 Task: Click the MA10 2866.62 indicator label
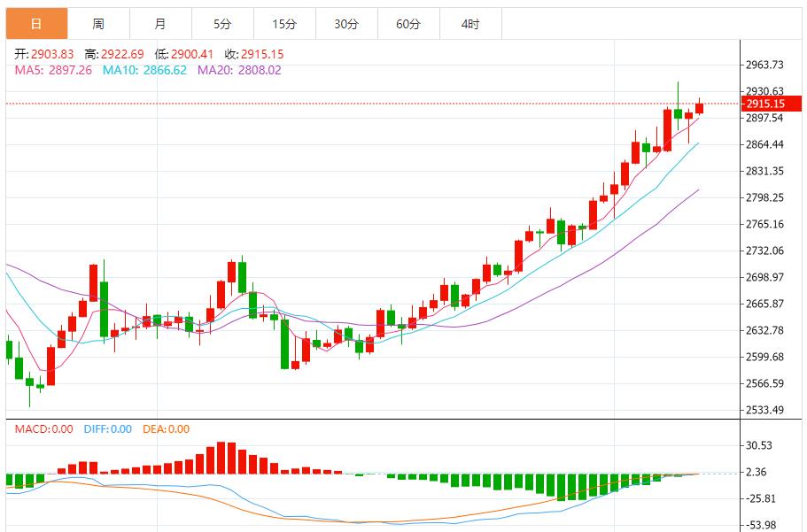click(x=144, y=70)
